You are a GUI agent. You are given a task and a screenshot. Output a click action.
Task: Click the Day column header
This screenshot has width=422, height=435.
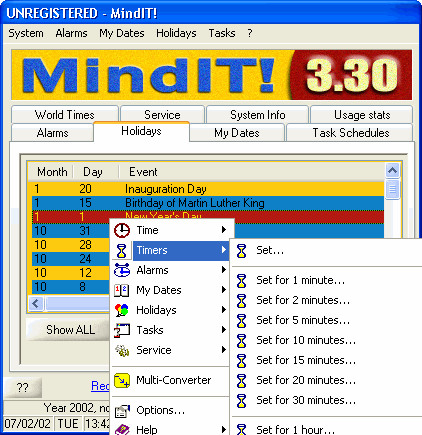[95, 172]
